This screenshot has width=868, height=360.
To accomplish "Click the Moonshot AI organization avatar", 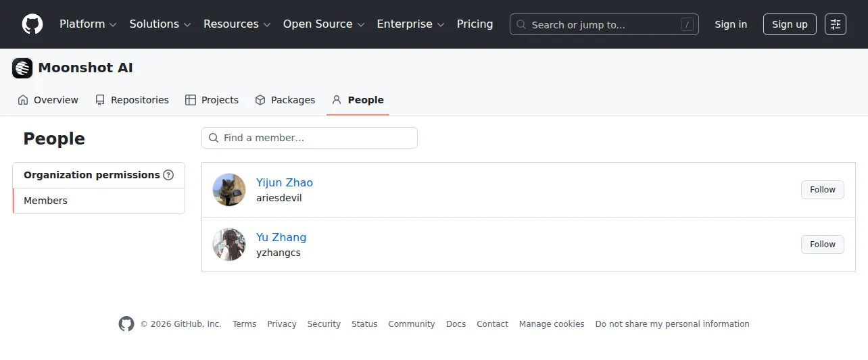I will pos(22,68).
